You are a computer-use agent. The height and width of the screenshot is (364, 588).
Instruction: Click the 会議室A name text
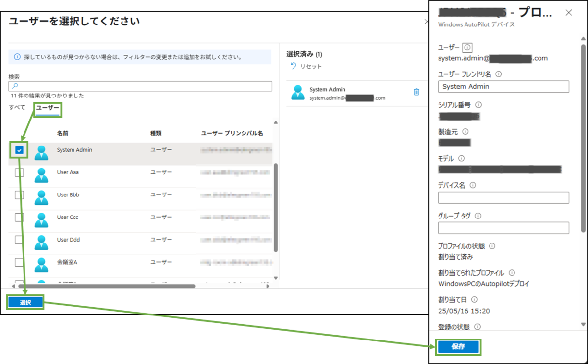click(x=67, y=262)
